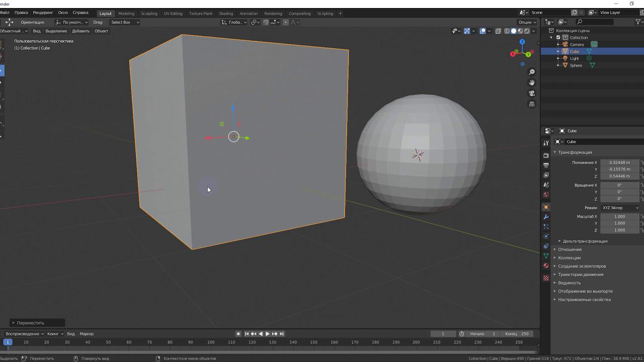
Task: Toggle camera view with the camera icon
Action: point(532,94)
